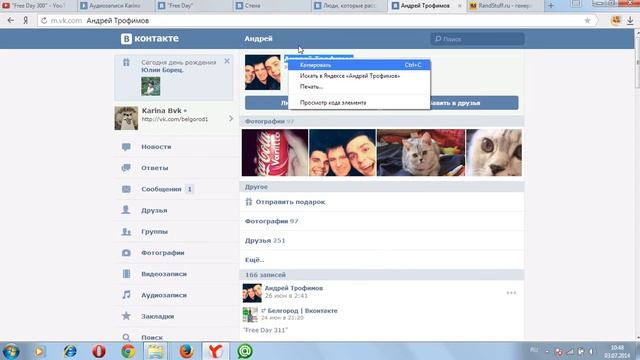Choose Просмотр кода элемента

pyautogui.click(x=359, y=103)
